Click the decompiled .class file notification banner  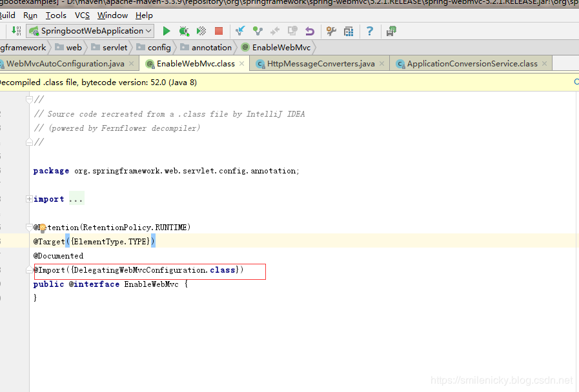tap(289, 83)
